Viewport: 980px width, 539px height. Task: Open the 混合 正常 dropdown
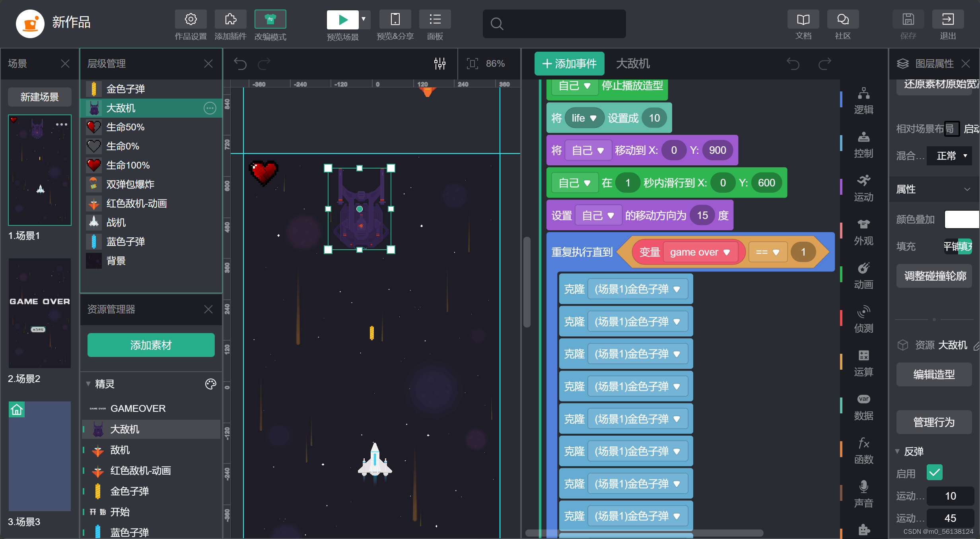[950, 156]
